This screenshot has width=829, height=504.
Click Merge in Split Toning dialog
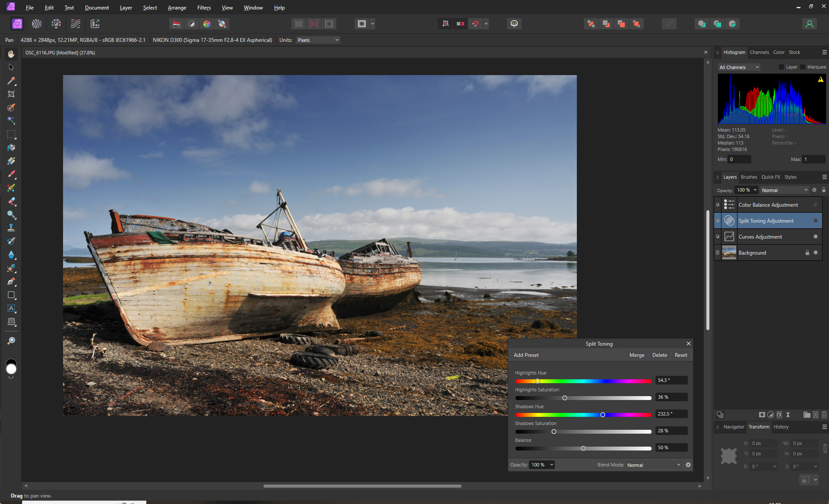tap(637, 355)
